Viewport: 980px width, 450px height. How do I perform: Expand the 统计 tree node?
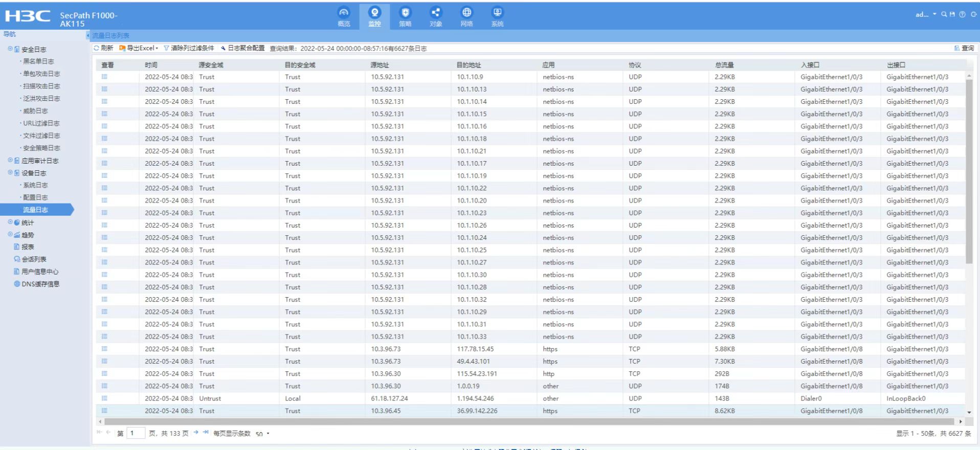point(10,222)
